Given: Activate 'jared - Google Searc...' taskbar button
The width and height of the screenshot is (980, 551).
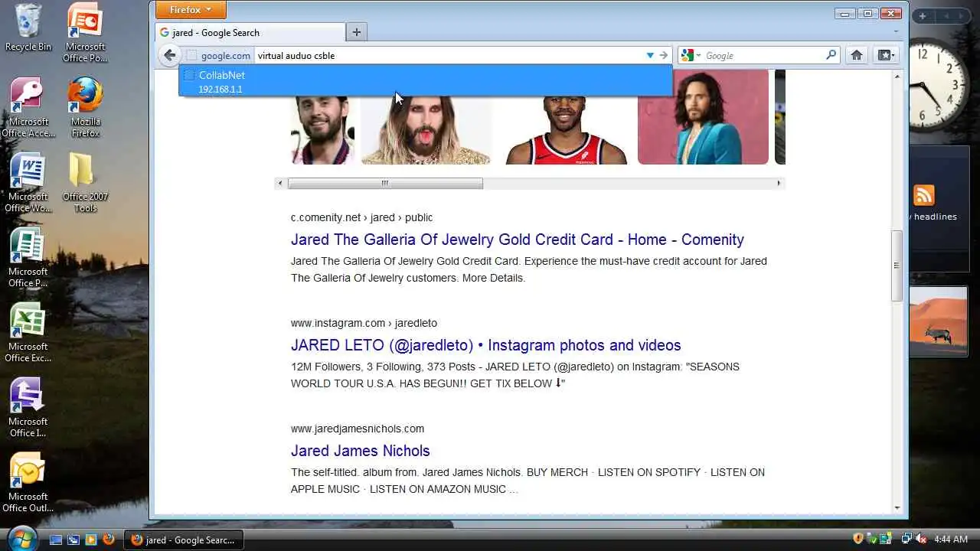Looking at the screenshot, I should (x=184, y=540).
